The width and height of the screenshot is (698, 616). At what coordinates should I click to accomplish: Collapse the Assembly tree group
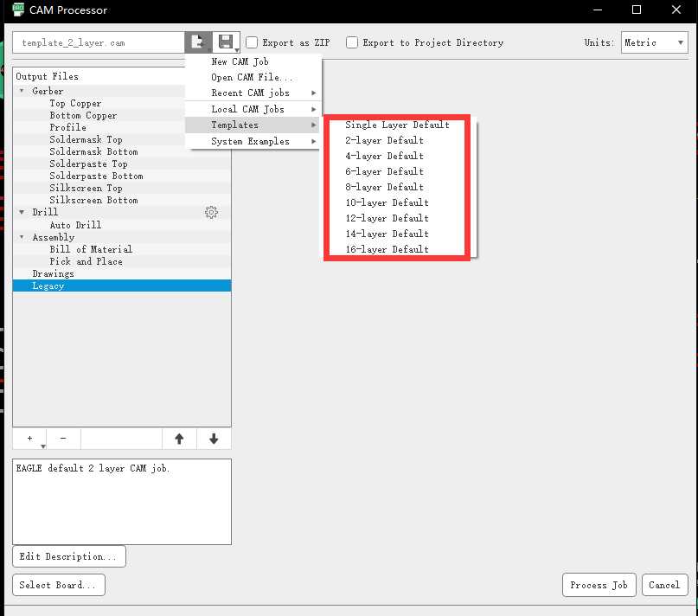click(x=22, y=237)
